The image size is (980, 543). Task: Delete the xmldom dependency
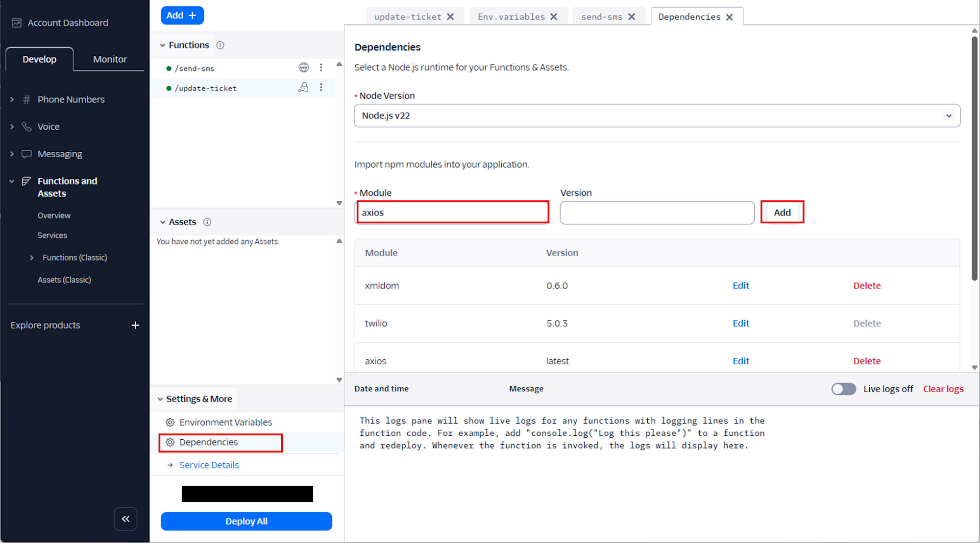click(x=867, y=285)
